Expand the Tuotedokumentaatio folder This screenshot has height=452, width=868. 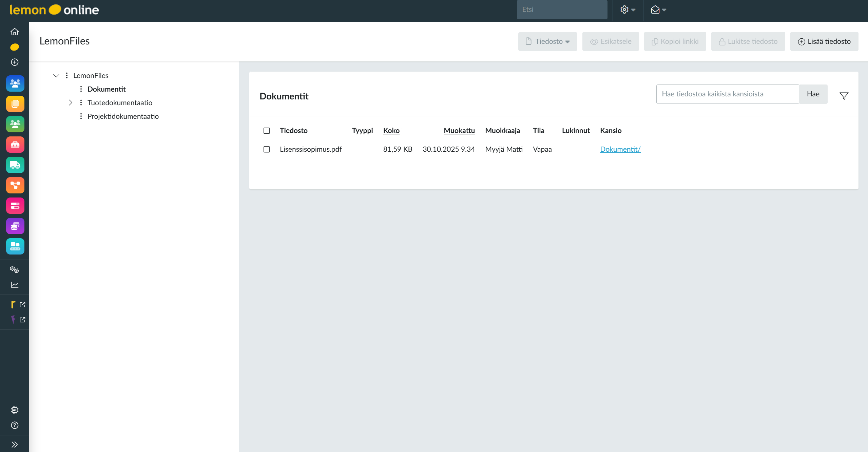point(70,102)
